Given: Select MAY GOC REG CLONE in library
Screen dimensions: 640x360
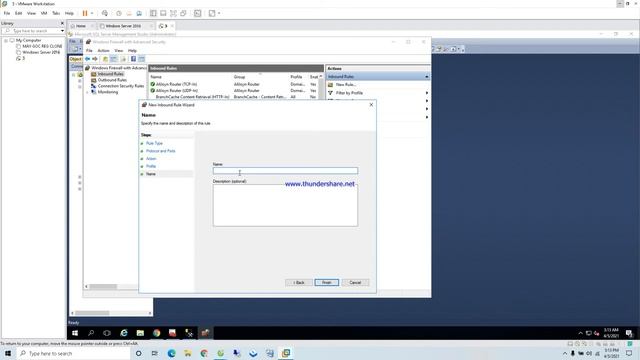Looking at the screenshot, I should pos(42,46).
